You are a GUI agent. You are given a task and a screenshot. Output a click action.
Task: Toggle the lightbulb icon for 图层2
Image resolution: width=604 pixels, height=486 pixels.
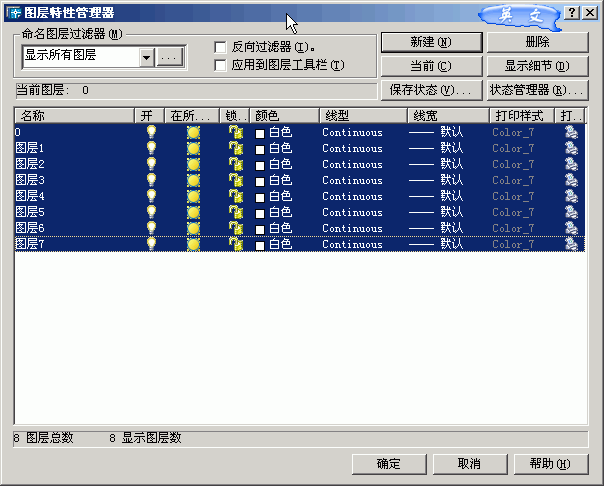tap(151, 164)
